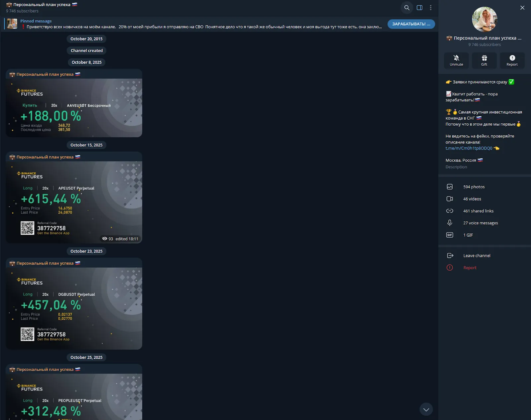Screen dimensions: 531x420
Task: Click the channel title in the header
Action: point(42,5)
